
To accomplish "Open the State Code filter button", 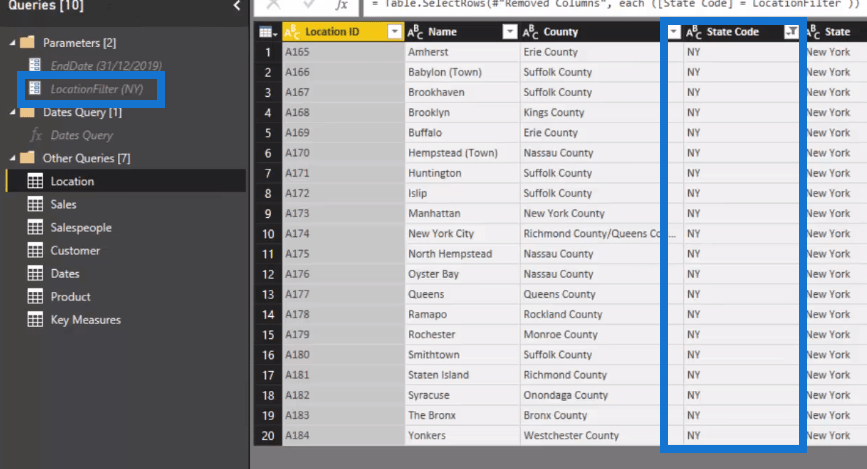I will [791, 32].
